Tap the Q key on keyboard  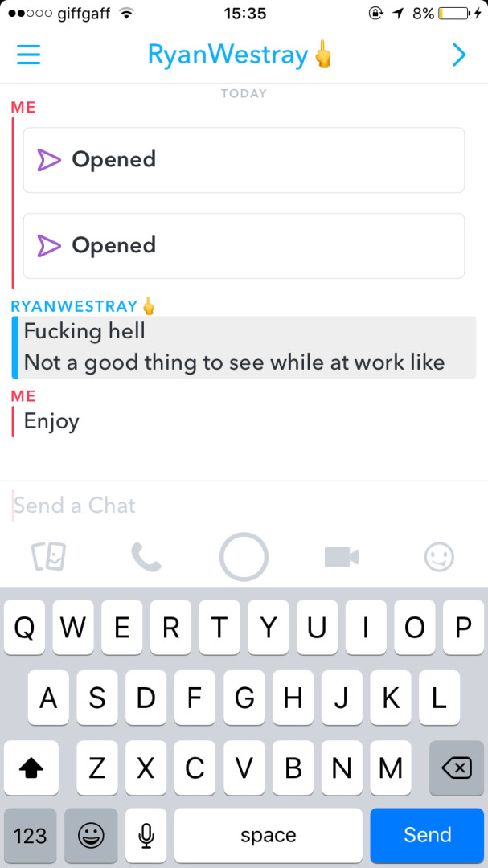[24, 628]
